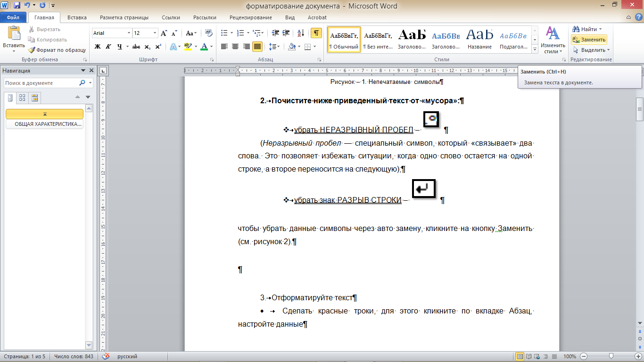644x362 pixels.
Task: Apply the Название style
Action: coord(479,40)
